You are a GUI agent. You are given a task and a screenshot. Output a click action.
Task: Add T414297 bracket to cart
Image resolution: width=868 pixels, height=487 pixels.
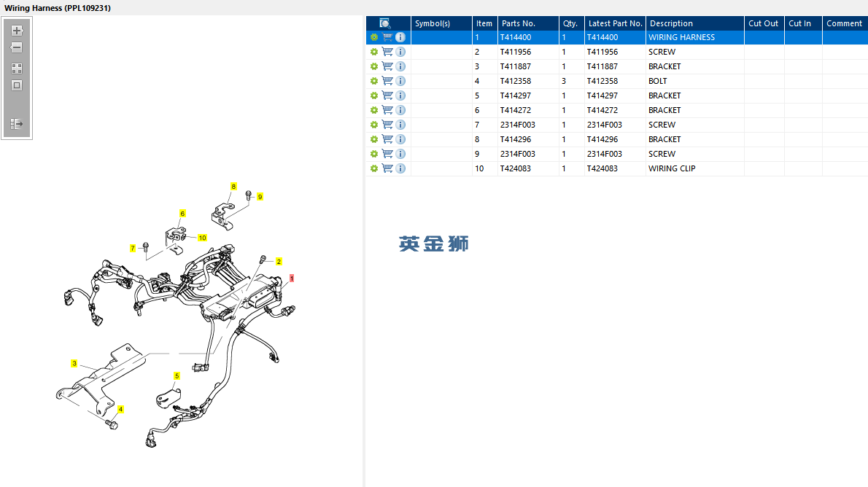(x=387, y=96)
